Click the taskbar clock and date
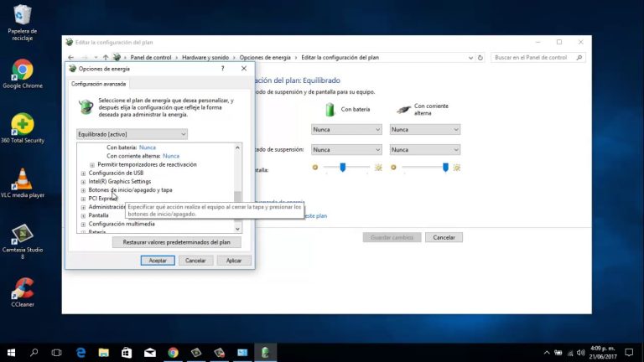The width and height of the screenshot is (644, 362). tap(603, 353)
